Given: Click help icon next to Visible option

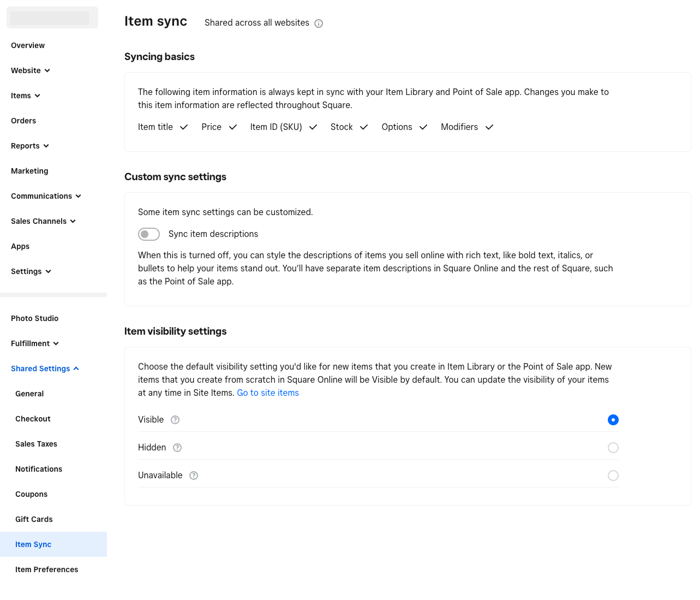Looking at the screenshot, I should coord(175,420).
